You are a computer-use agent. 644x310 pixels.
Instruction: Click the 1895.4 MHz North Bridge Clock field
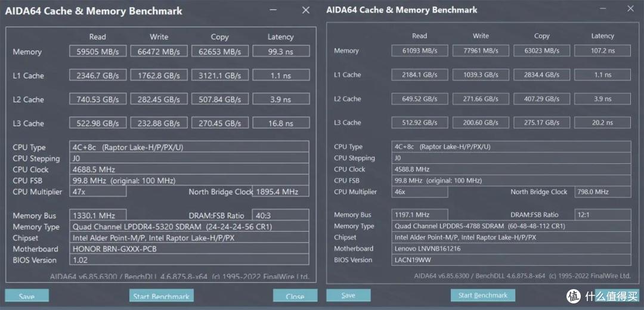click(x=280, y=191)
